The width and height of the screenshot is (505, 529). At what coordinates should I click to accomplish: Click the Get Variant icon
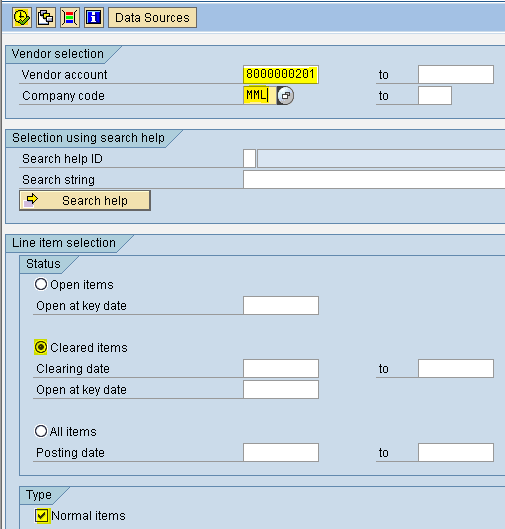click(46, 18)
